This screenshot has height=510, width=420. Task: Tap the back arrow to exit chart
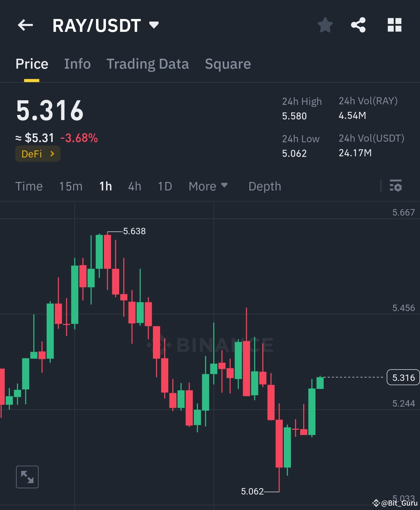(x=25, y=25)
